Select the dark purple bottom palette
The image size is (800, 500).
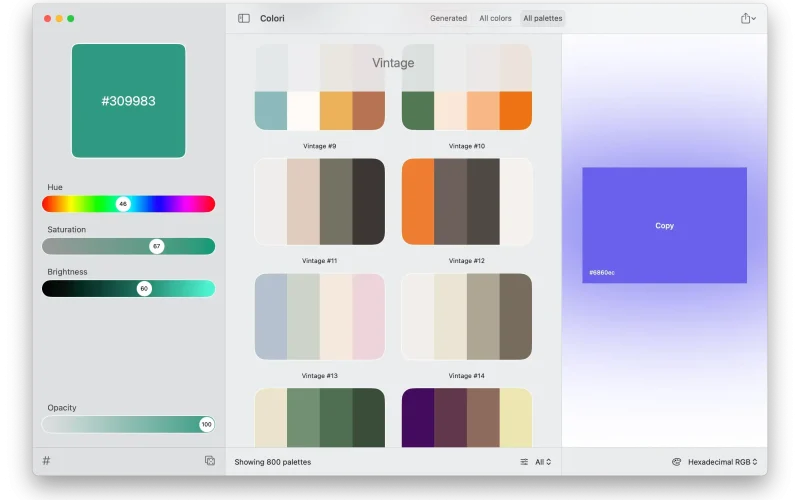click(467, 417)
